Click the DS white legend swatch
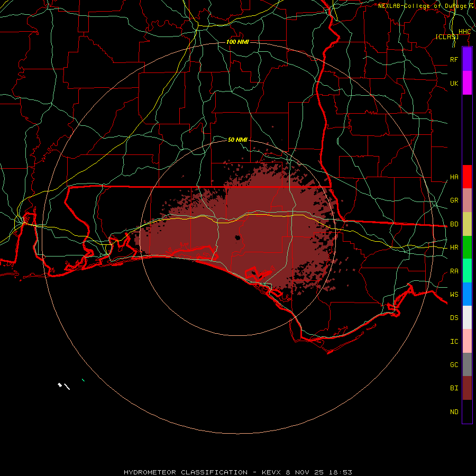 (x=467, y=317)
